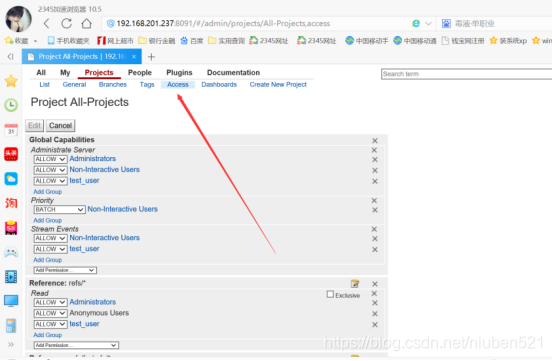Open the browser home page icon
Screen dimensions: 552x361
pos(87,24)
